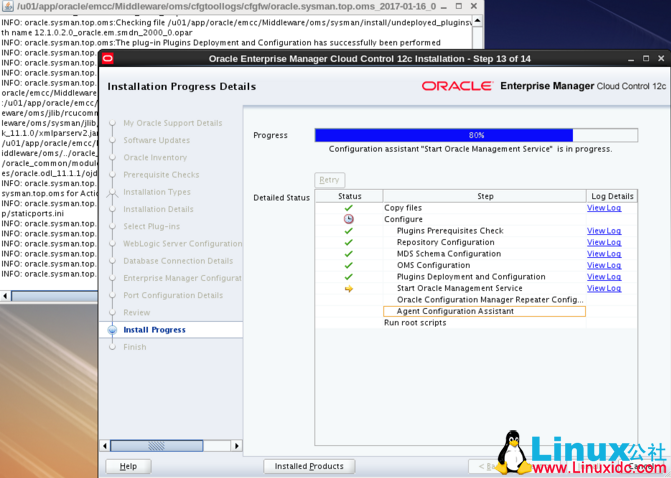Screen dimensions: 671x478
Task: Select the Installation Types step
Action: [157, 192]
